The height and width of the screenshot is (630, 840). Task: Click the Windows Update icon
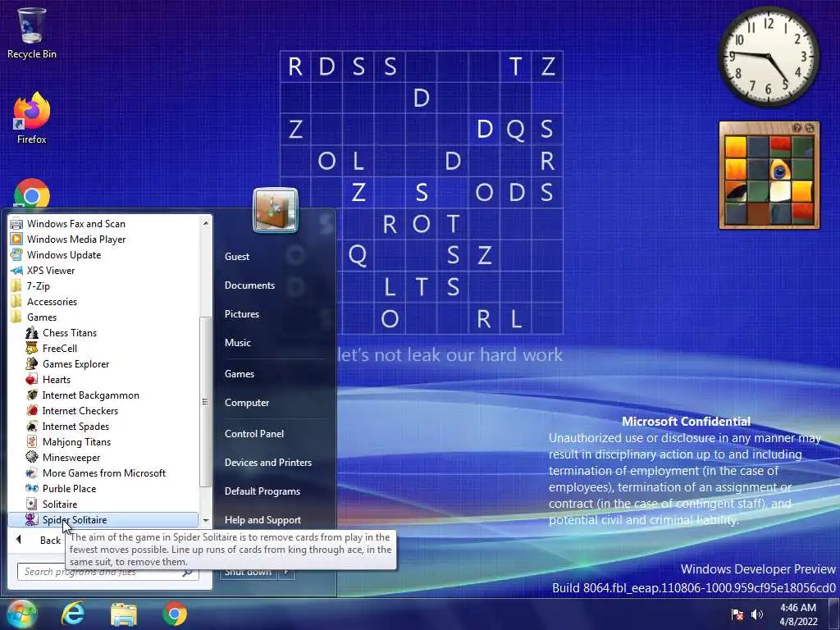16,255
